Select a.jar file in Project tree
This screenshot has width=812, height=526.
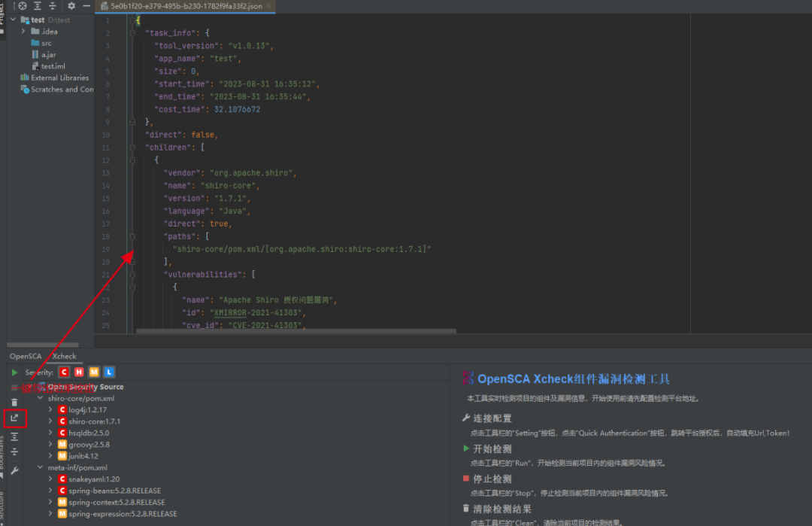point(48,55)
